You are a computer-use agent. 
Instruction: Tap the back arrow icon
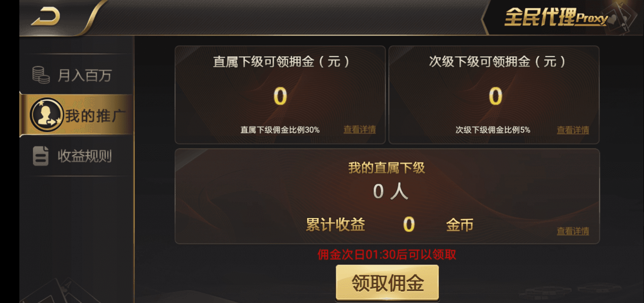tap(46, 17)
